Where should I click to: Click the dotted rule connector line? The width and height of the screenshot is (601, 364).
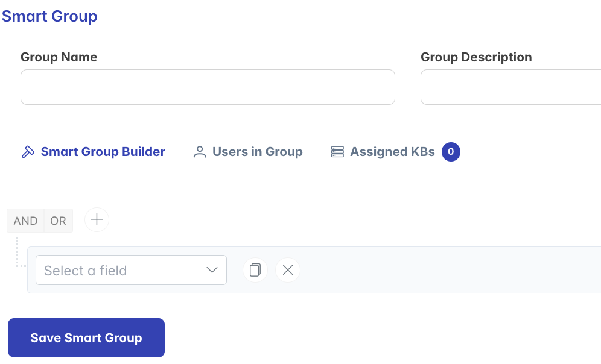coord(18,252)
